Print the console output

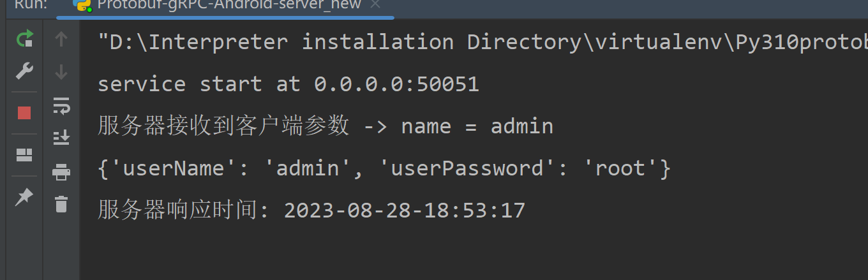tap(61, 171)
